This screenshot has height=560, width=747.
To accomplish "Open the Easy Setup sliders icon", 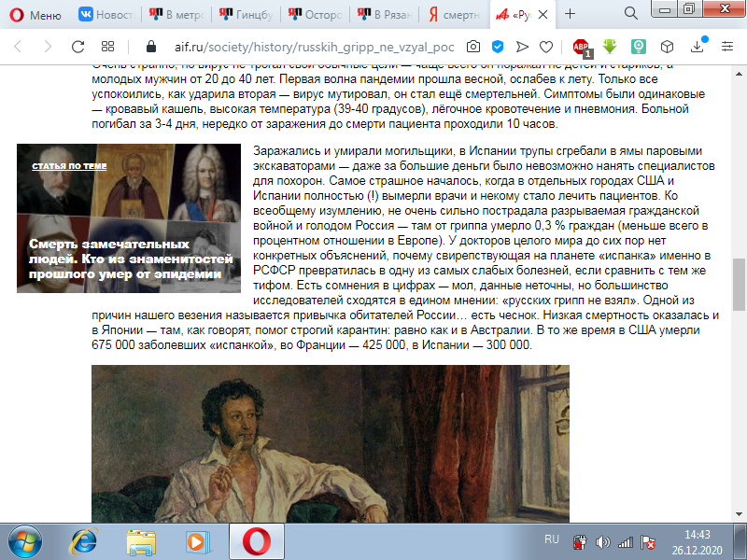I will [727, 46].
